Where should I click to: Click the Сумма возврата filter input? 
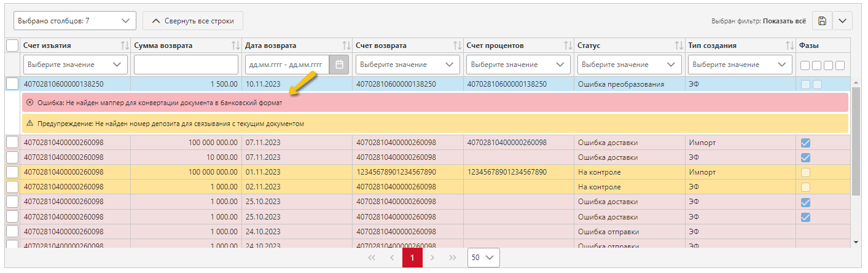tap(186, 64)
